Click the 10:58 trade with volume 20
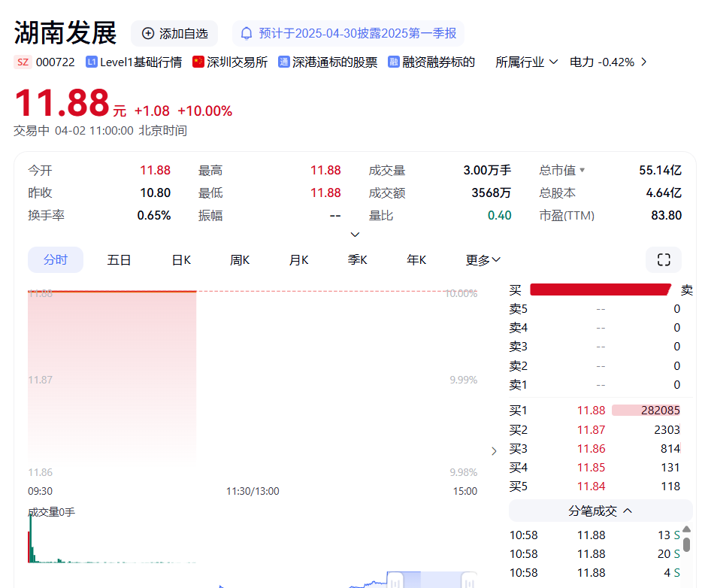Viewport: 702px width, 588px height. click(595, 554)
